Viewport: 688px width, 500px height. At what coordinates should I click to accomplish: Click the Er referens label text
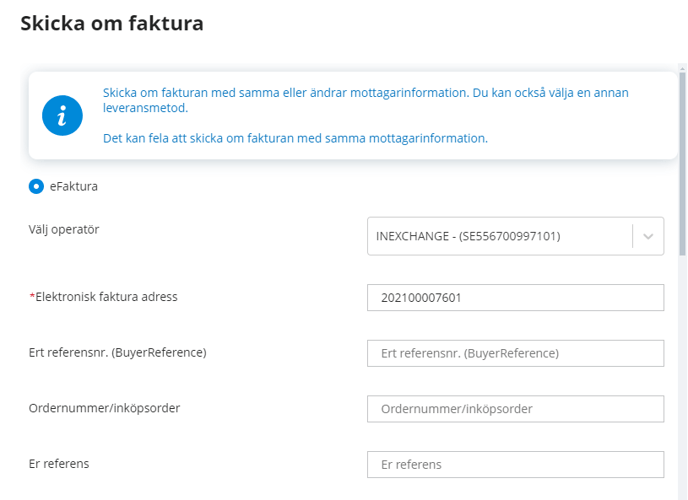(x=59, y=464)
